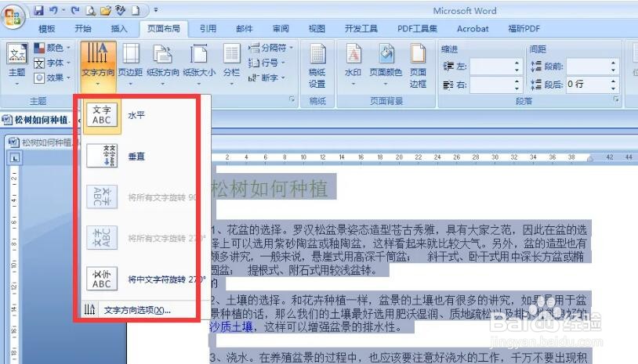Redo the last undone action
This screenshot has height=364, width=638.
tap(75, 10)
